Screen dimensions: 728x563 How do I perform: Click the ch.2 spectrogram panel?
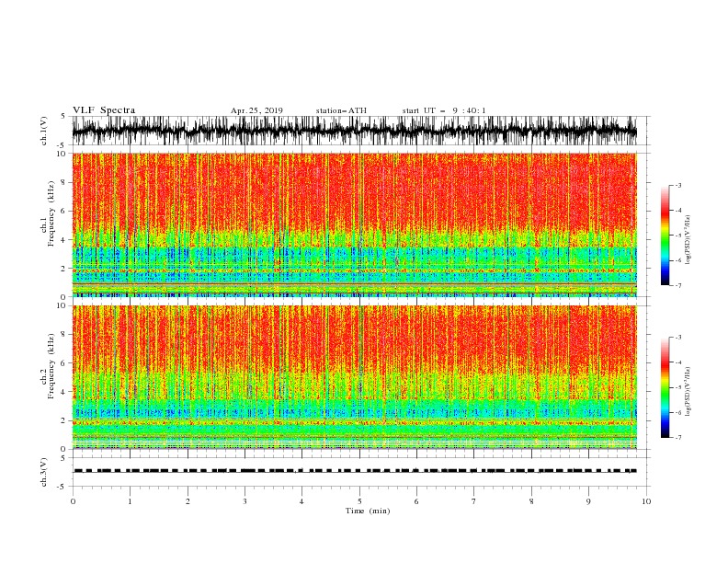point(355,377)
